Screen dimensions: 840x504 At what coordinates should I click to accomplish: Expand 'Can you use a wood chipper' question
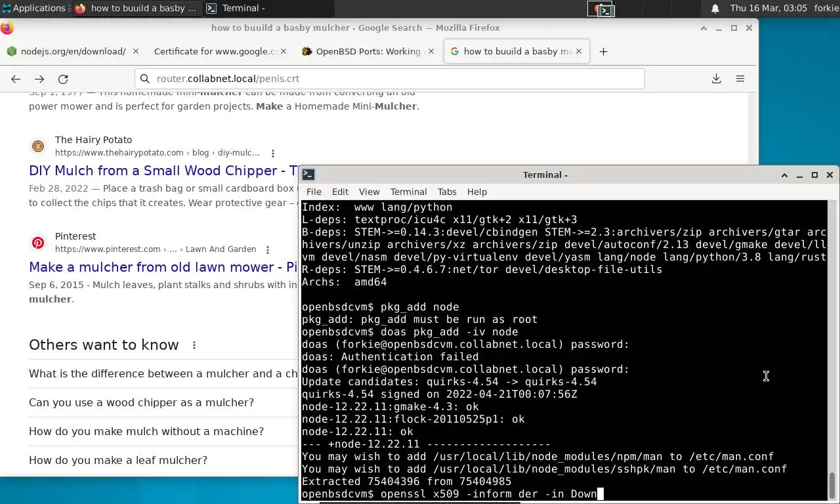tap(163, 402)
